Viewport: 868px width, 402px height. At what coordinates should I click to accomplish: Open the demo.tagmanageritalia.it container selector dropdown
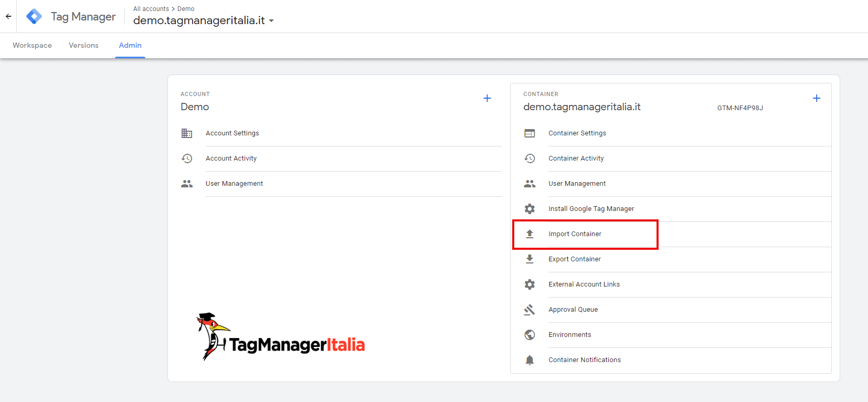203,20
